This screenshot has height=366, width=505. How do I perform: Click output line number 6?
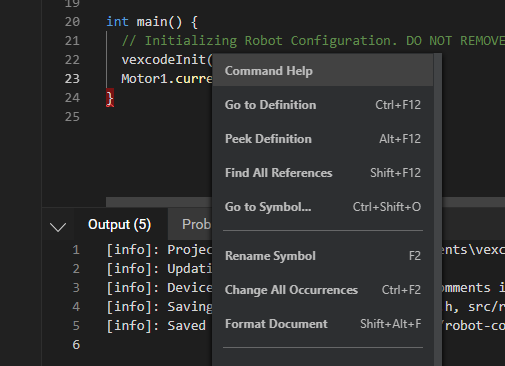tap(76, 345)
